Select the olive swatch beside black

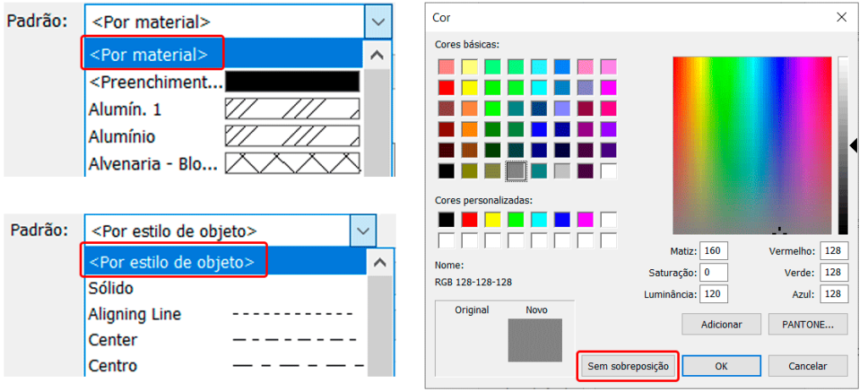[470, 171]
